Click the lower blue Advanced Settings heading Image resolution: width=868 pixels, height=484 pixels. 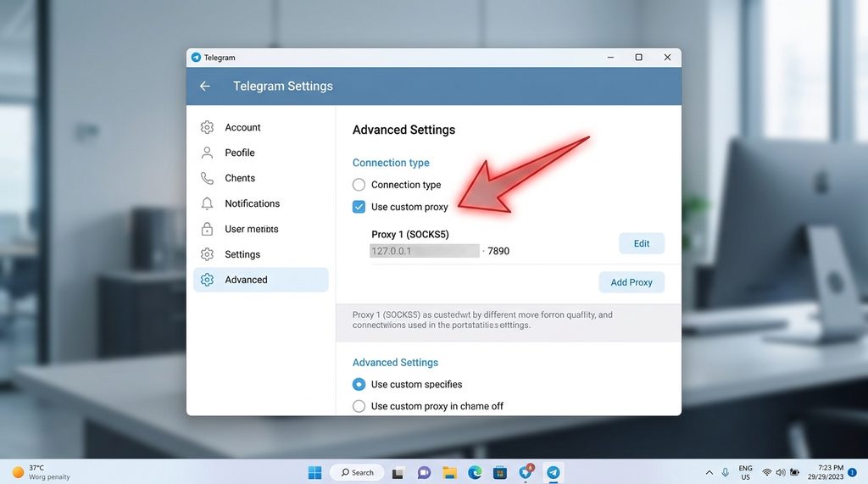pyautogui.click(x=395, y=362)
